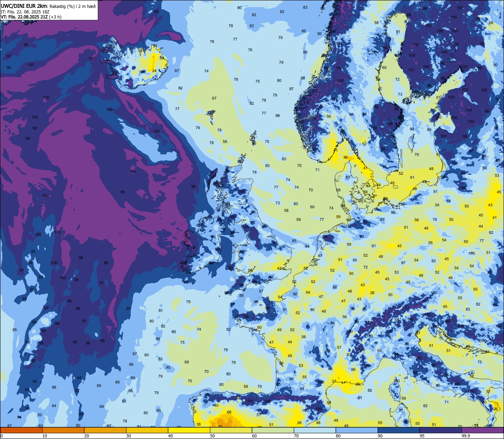This screenshot has height=439, width=504.
Task: Click the '24' humidity value over Iceland
Action: coord(154,71)
